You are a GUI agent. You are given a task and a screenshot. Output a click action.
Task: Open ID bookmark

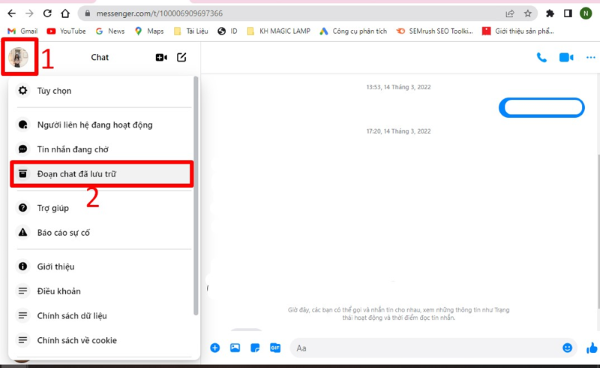tap(227, 31)
